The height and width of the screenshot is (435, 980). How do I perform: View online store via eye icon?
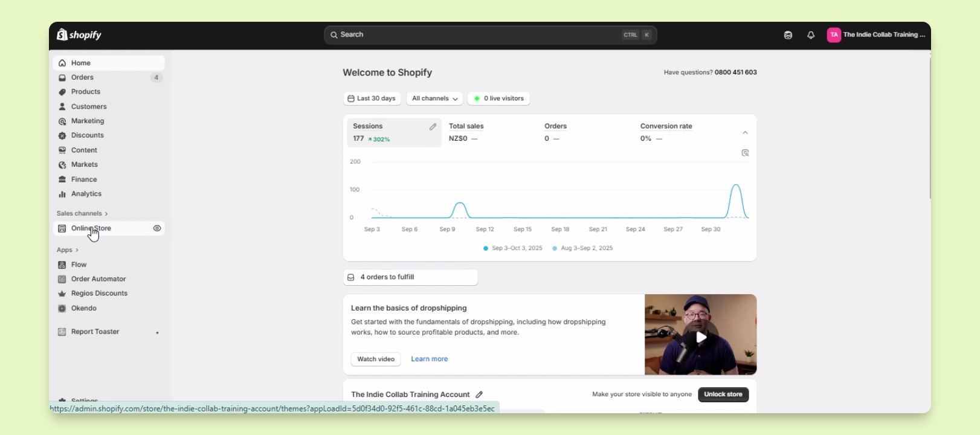click(157, 228)
